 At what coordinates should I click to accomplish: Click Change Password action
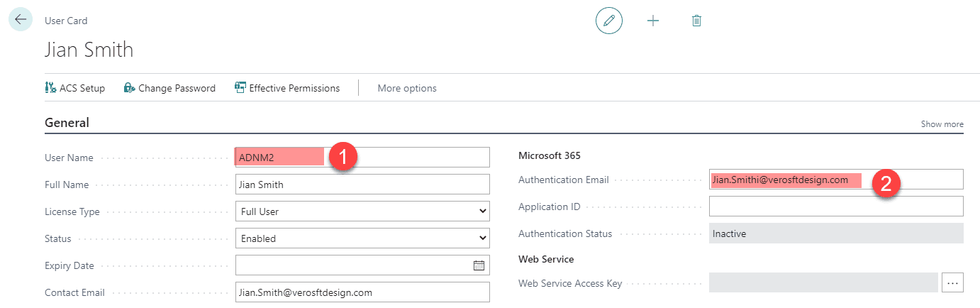(x=169, y=88)
